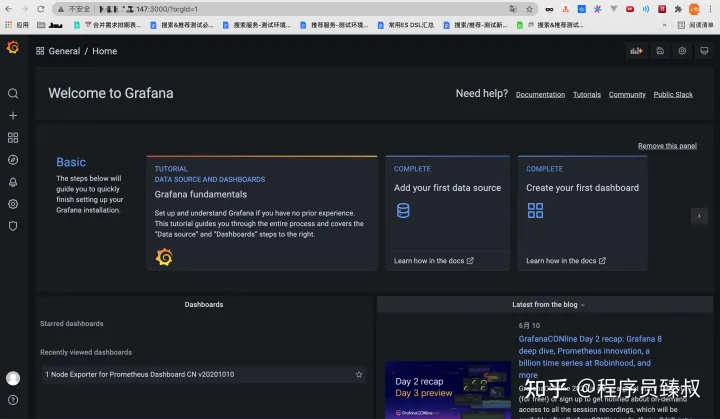Star the Node Exporter dashboard row
The width and height of the screenshot is (720, 419).
359,374
